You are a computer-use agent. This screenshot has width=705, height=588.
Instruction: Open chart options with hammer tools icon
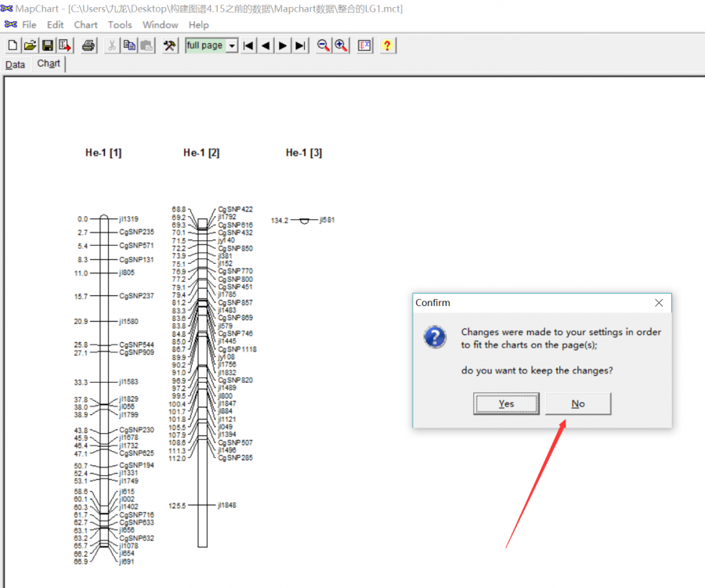(x=169, y=45)
